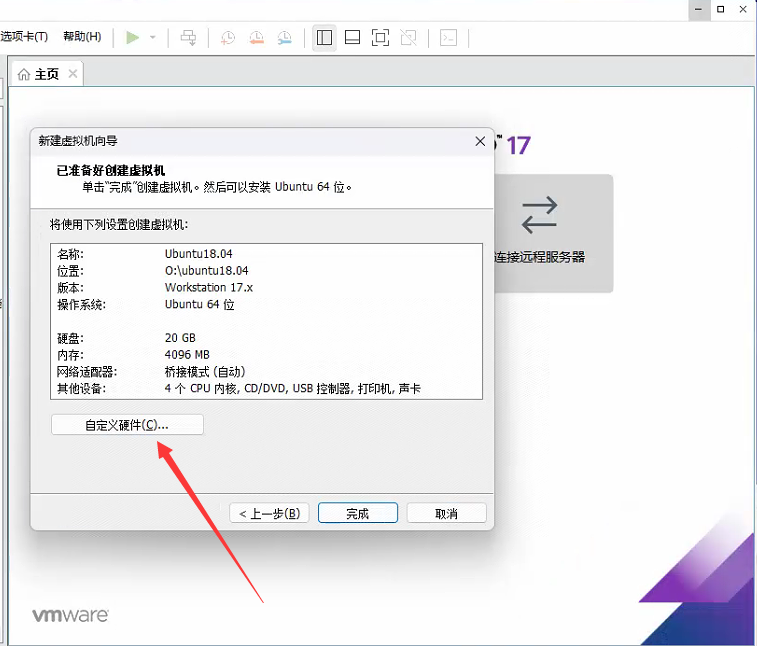Open the power options dropdown arrow
The width and height of the screenshot is (757, 646).
153,37
